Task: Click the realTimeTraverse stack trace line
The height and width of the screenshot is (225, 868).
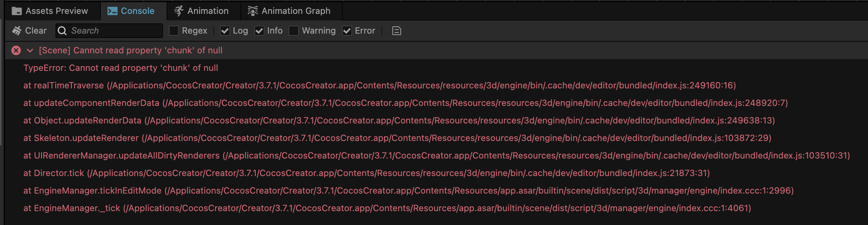Action: tap(379, 85)
